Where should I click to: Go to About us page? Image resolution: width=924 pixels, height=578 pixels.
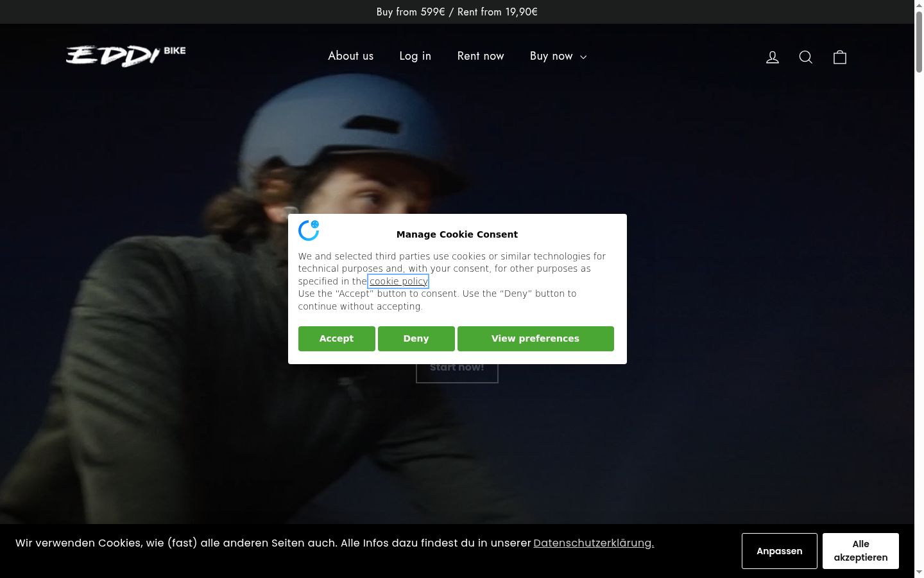(x=350, y=56)
